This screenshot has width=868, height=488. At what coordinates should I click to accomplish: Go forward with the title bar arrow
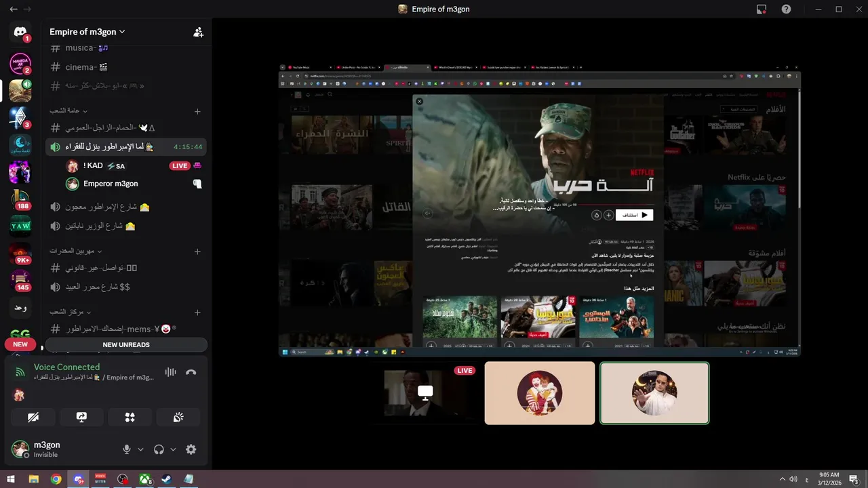27,9
